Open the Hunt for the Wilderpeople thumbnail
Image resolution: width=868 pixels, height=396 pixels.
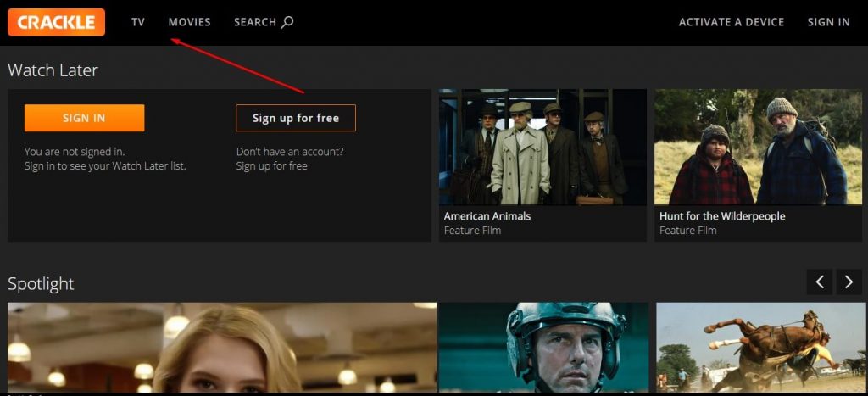pyautogui.click(x=758, y=148)
